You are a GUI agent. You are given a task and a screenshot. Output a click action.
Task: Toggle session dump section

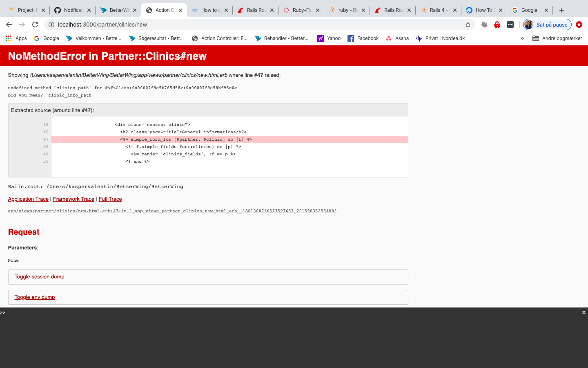39,277
